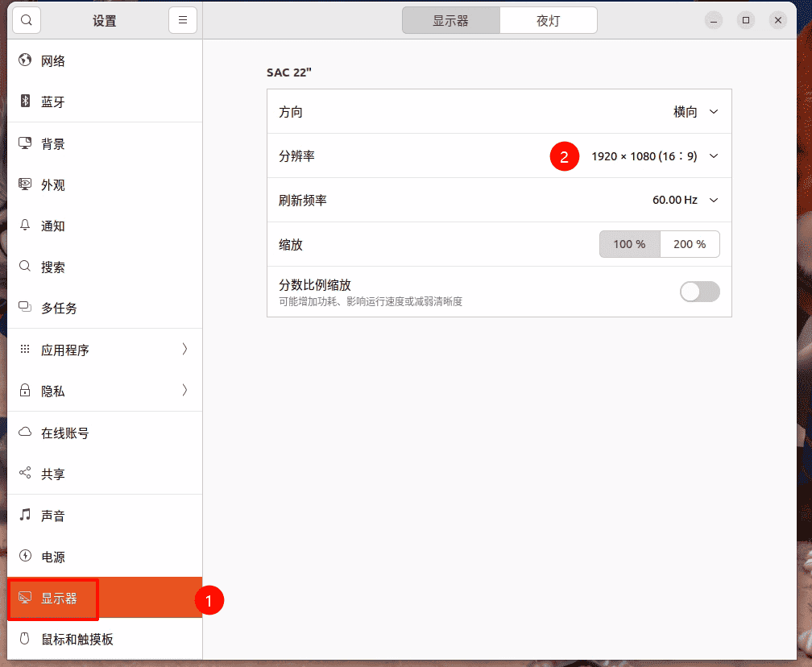Select 100 % scaling option
The image size is (812, 667).
[630, 244]
